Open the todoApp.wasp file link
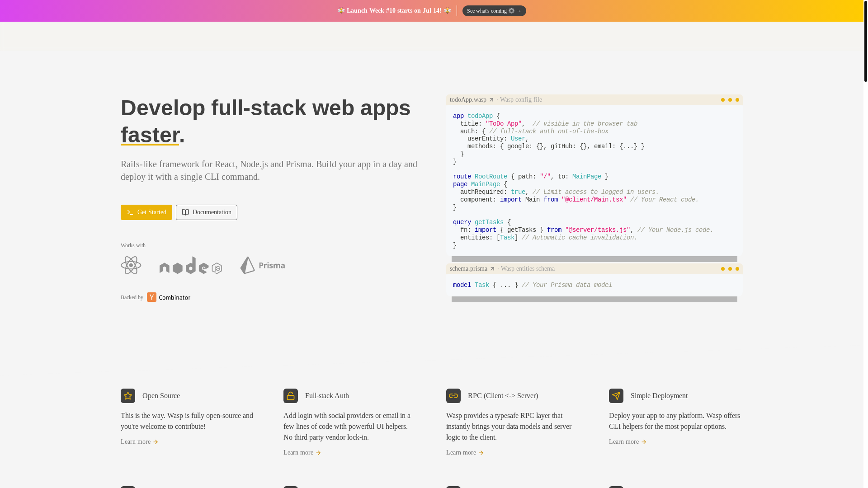This screenshot has width=868, height=488. [x=472, y=100]
